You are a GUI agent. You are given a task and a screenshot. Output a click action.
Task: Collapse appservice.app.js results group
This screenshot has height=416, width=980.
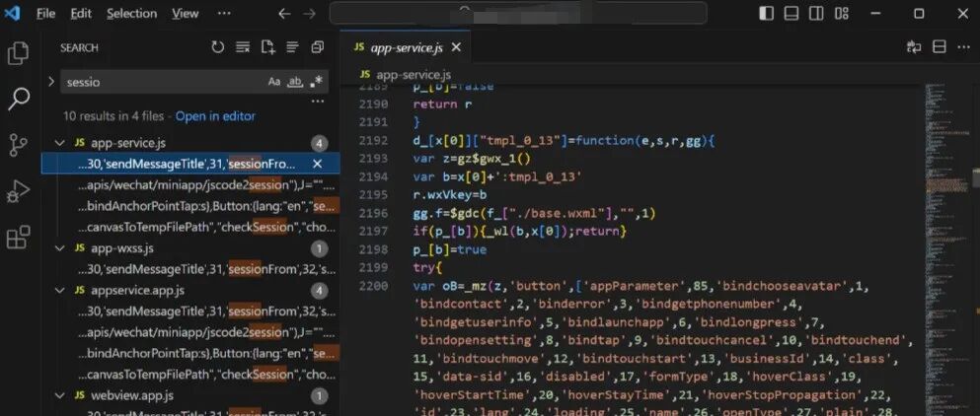pos(59,291)
